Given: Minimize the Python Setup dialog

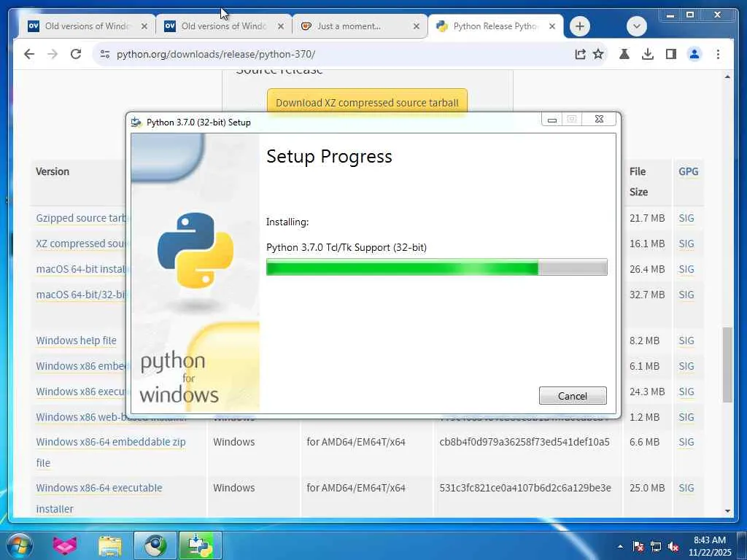Looking at the screenshot, I should (x=552, y=120).
